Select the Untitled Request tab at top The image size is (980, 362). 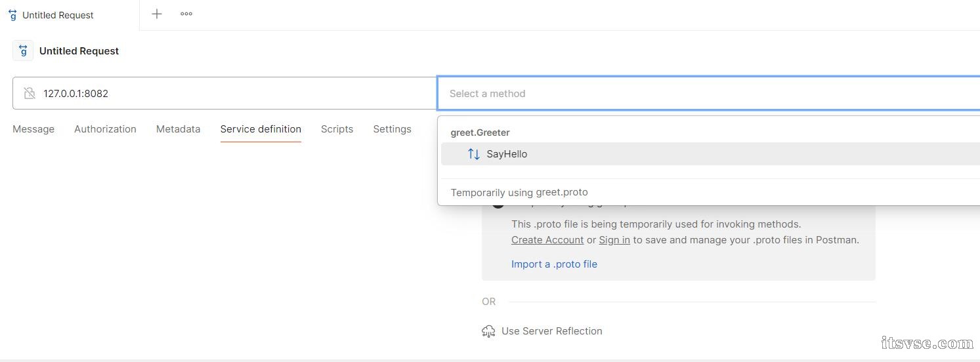point(70,15)
